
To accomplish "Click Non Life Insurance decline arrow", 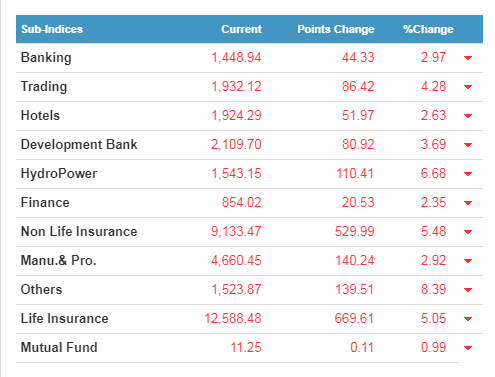I will tap(468, 232).
